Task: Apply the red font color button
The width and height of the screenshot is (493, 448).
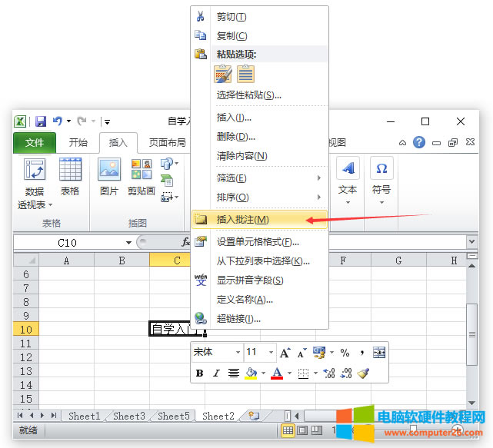Action: point(277,373)
